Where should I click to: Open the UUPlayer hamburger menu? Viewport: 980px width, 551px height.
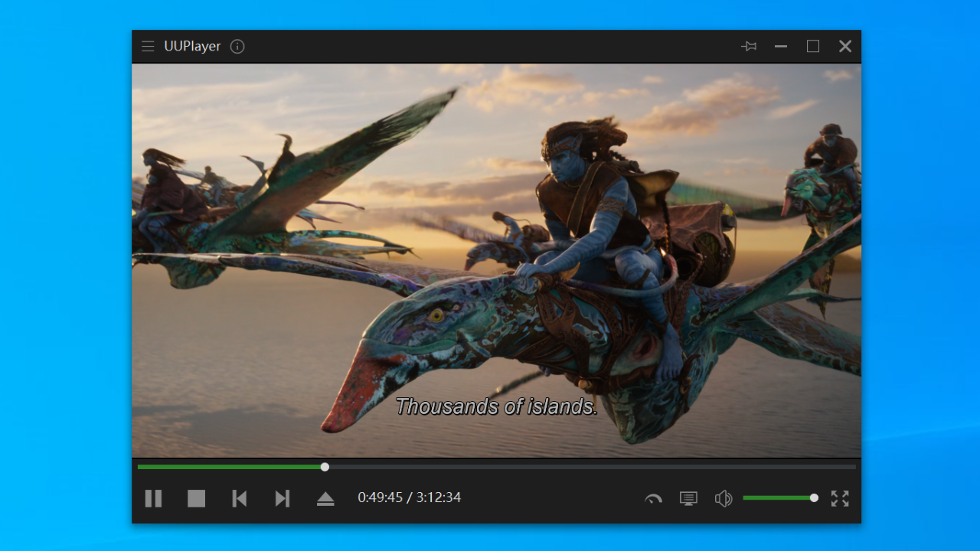point(148,47)
